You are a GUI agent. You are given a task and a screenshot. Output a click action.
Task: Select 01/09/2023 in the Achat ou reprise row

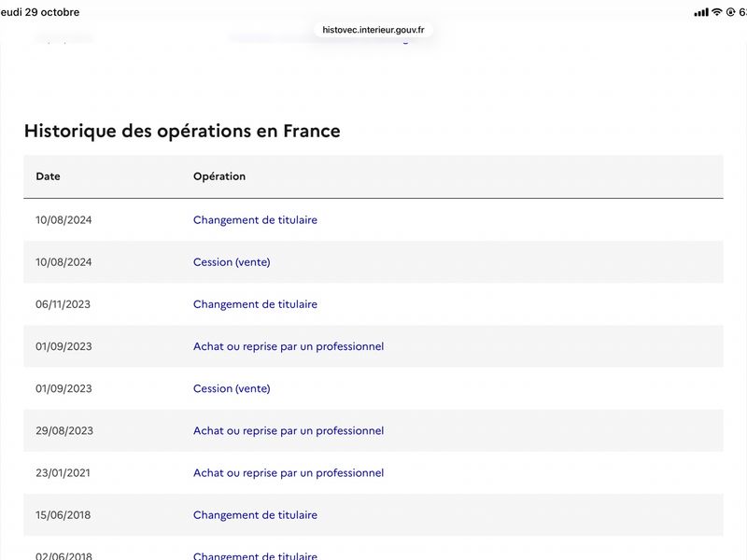pos(63,346)
